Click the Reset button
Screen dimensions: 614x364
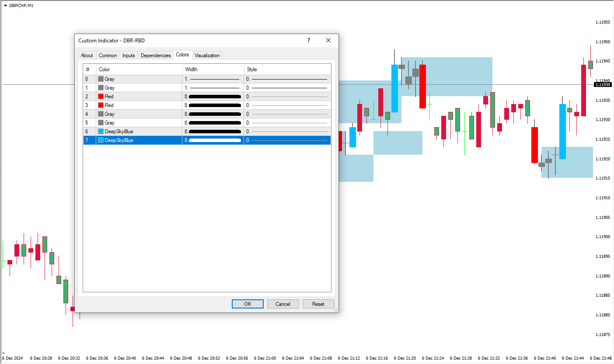coord(318,304)
